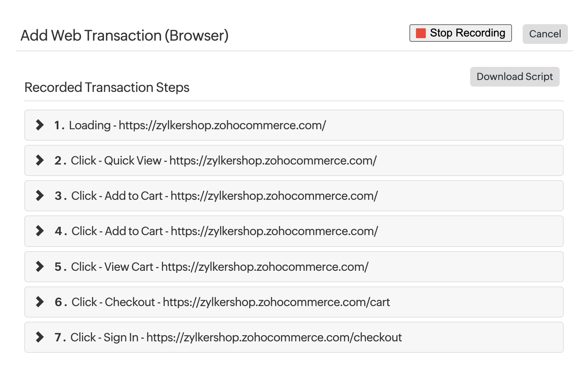The height and width of the screenshot is (375, 588).
Task: Click the Add Web Transaction title
Action: 124,35
